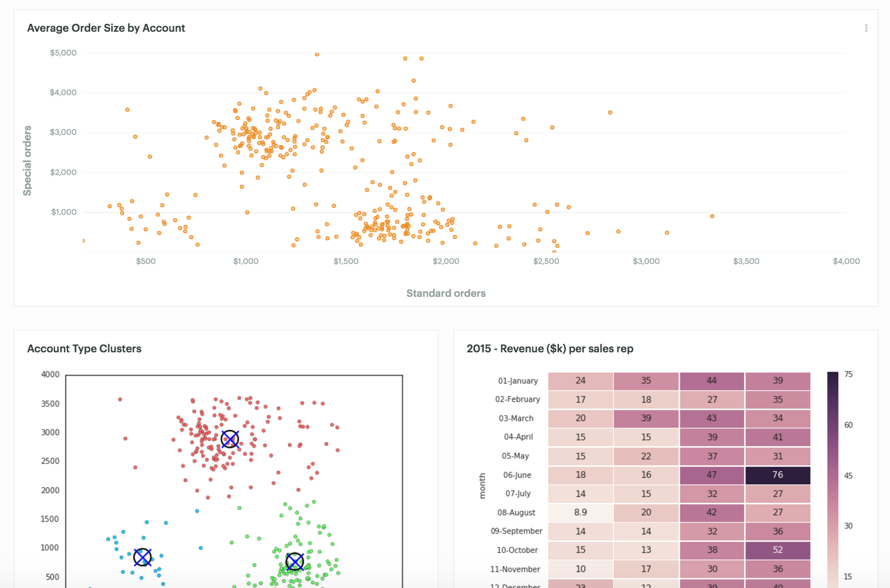Click the '04-April' row label
Viewport: 890px width, 588px height.
coord(518,437)
